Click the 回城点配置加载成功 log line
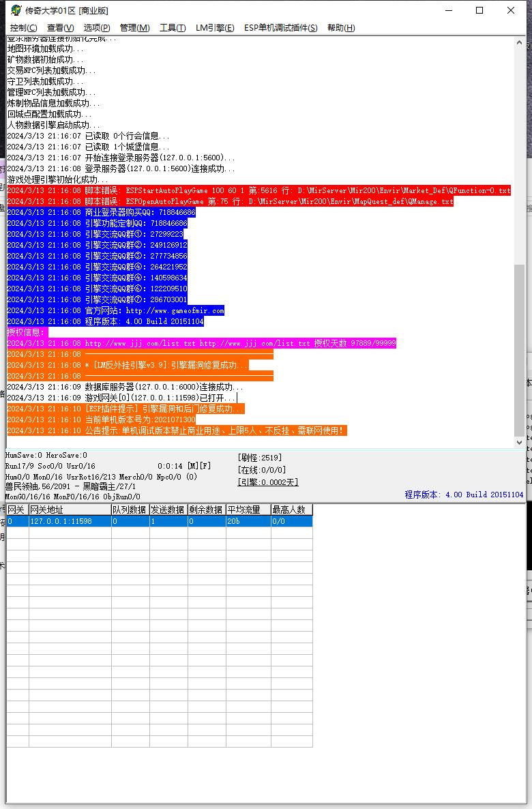This screenshot has width=532, height=809. [x=49, y=114]
